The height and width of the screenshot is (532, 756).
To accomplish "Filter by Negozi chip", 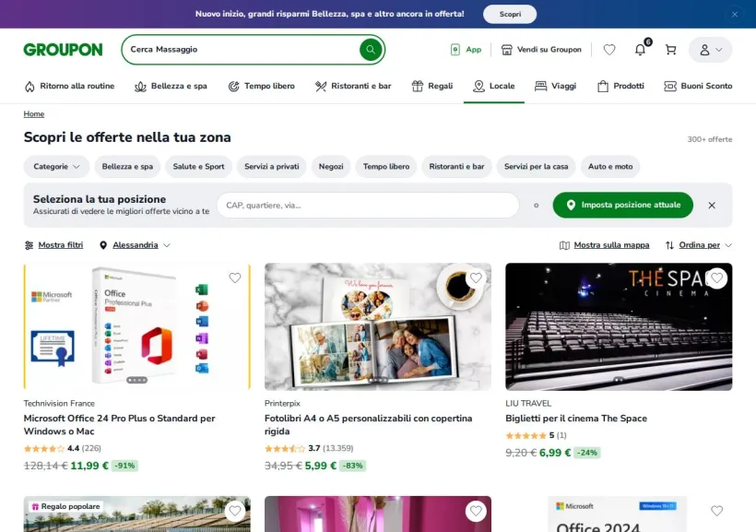I will [331, 166].
